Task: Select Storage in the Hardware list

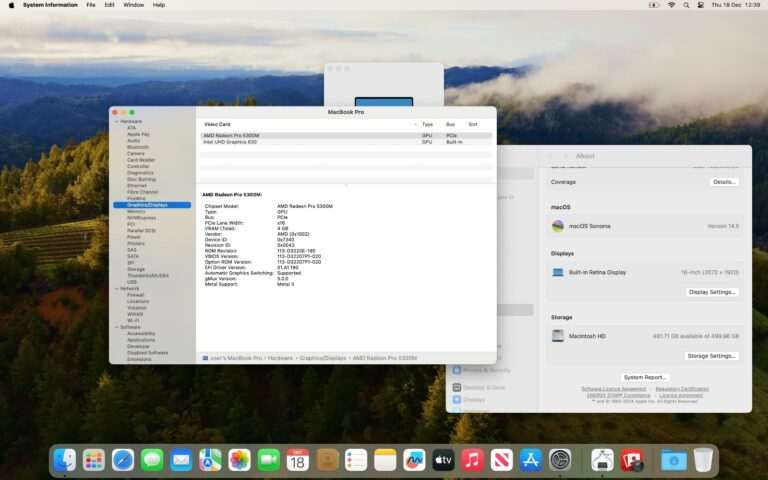Action: coord(136,269)
